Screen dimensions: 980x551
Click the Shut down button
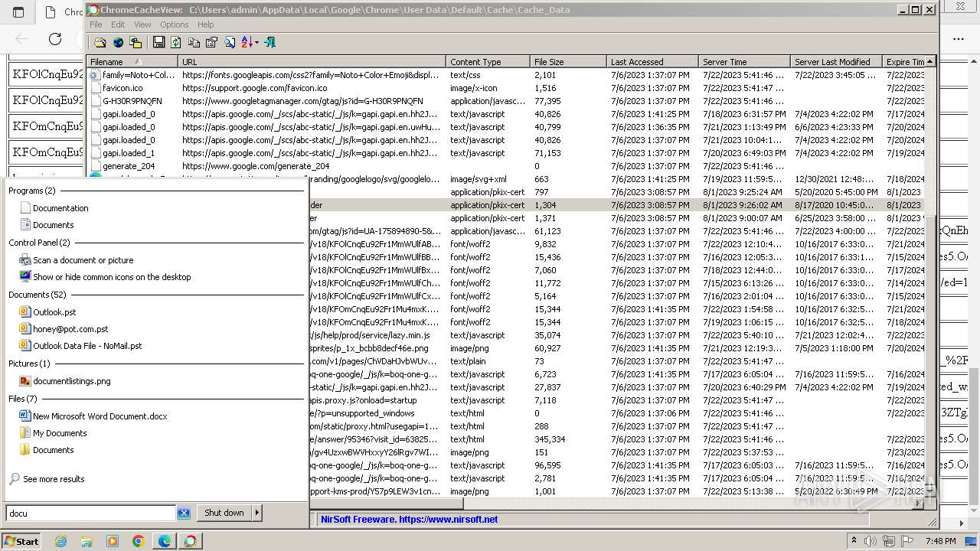(224, 513)
